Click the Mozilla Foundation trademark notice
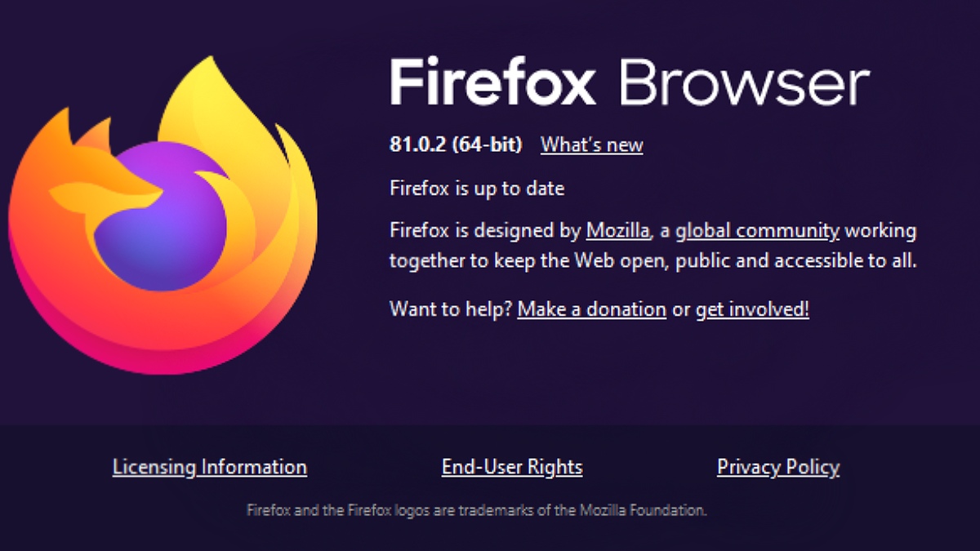980x551 pixels. pyautogui.click(x=476, y=511)
